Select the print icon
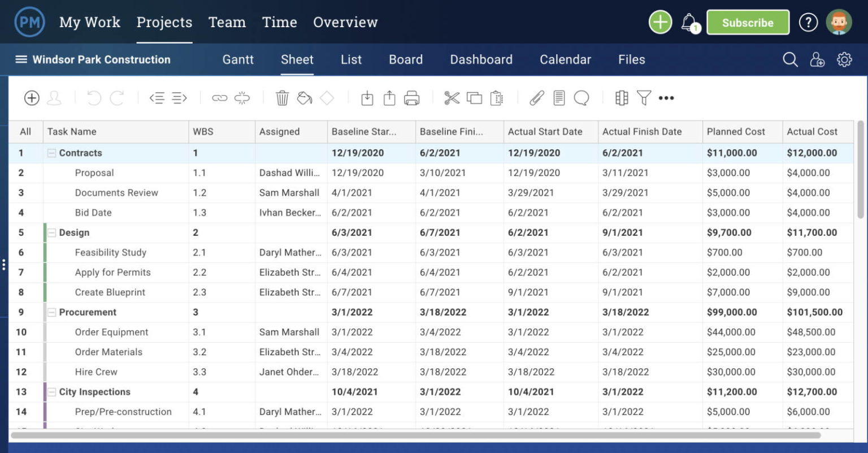 click(x=412, y=97)
